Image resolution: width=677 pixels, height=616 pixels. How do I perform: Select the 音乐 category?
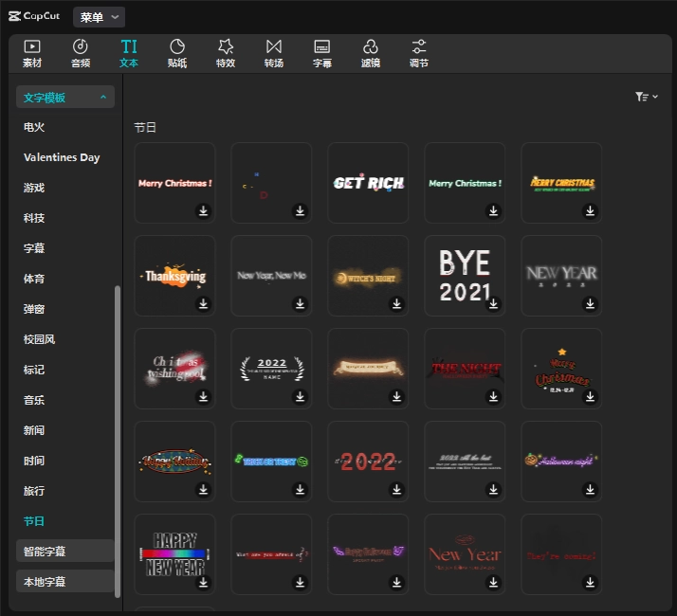(34, 400)
